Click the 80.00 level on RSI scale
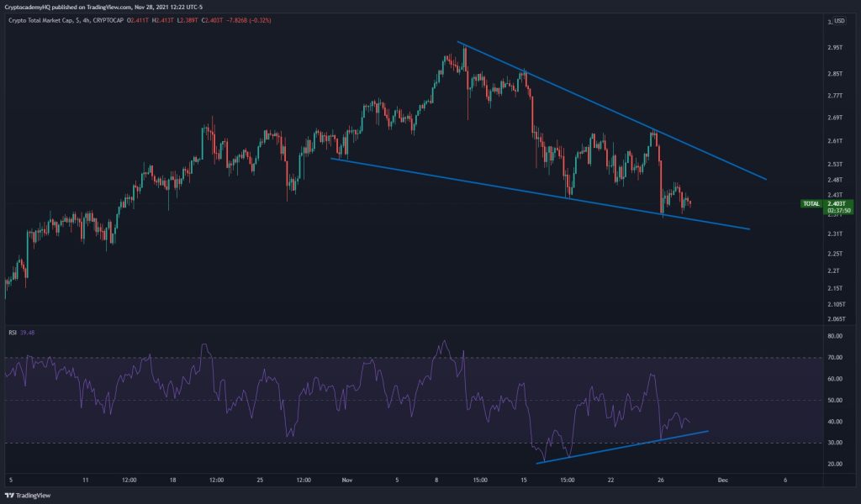 [x=835, y=336]
